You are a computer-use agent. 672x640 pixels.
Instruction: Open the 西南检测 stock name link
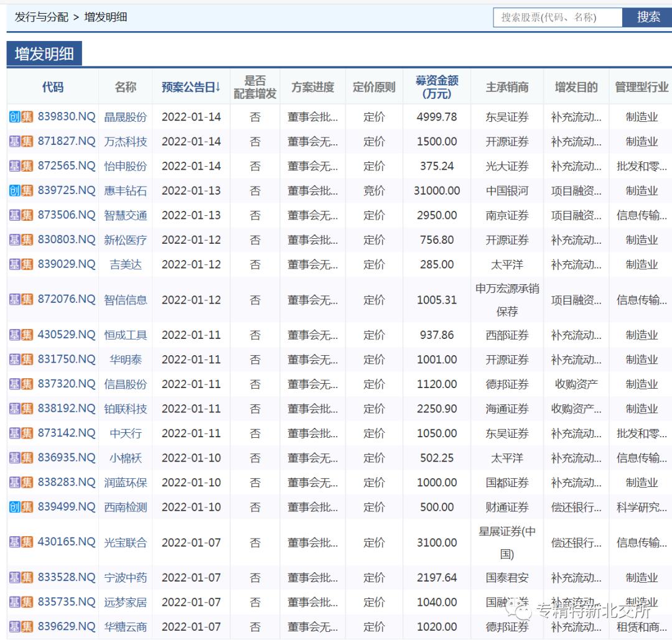126,507
